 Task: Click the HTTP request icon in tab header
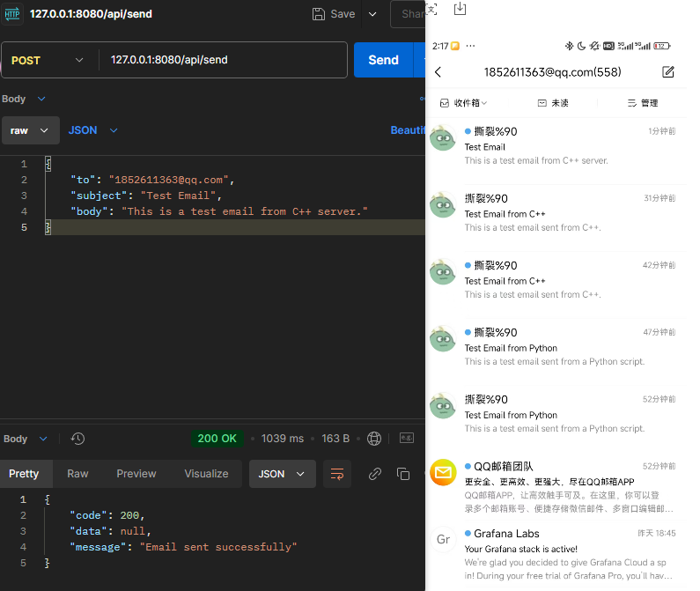12,14
